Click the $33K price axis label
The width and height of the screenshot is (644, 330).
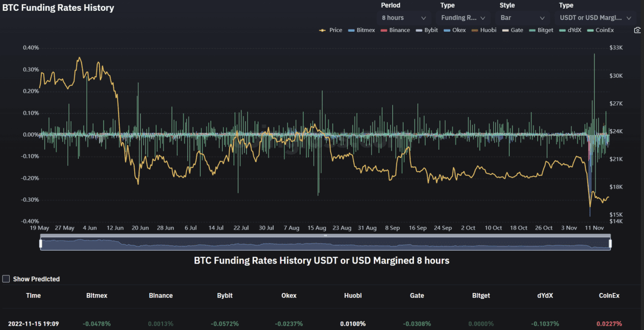616,48
